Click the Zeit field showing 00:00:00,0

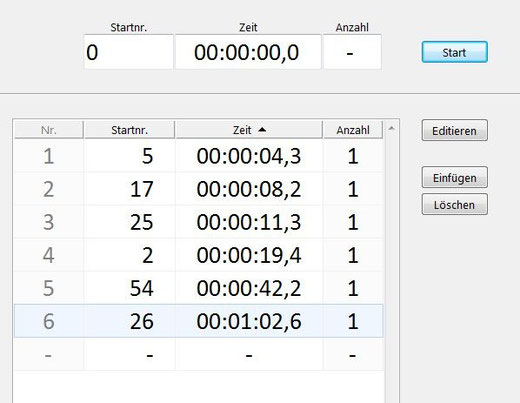[x=248, y=52]
